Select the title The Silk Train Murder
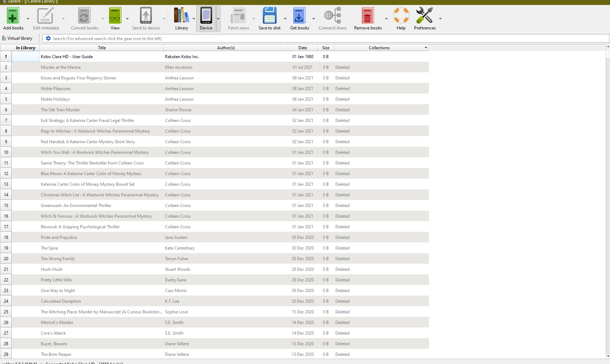 [60, 110]
